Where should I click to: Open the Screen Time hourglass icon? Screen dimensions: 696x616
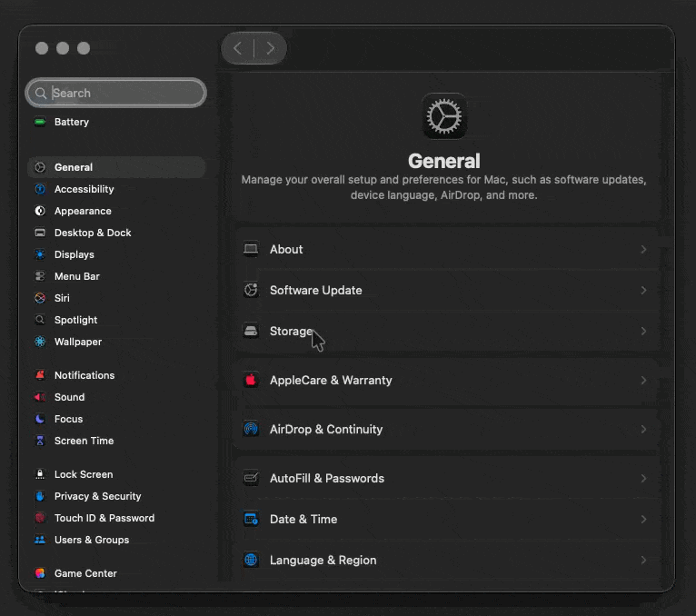[40, 441]
